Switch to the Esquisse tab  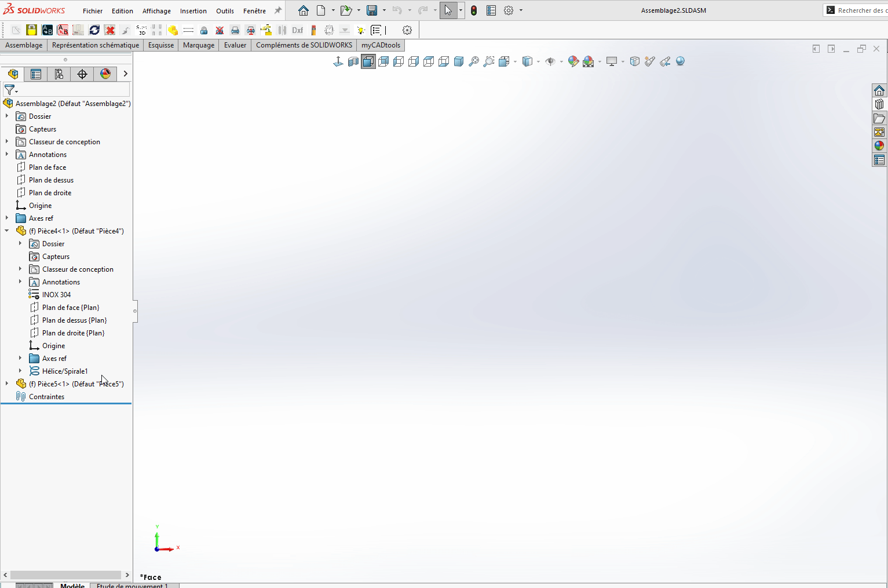[x=161, y=45]
